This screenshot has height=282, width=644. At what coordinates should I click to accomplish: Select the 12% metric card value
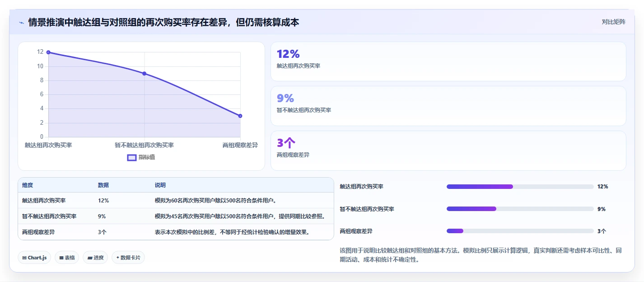point(288,54)
